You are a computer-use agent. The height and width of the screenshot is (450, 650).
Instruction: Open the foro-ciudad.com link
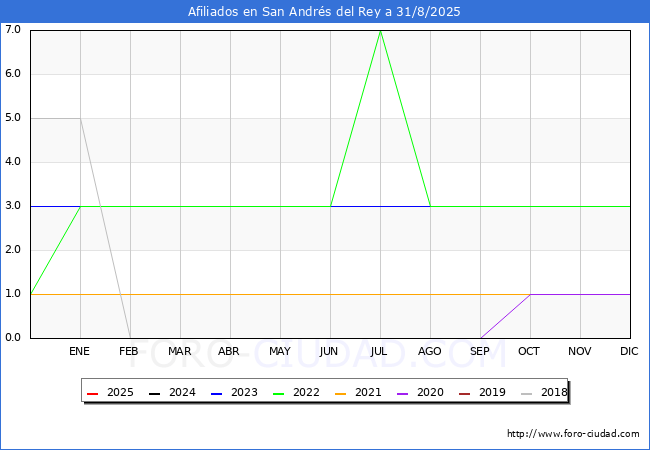(x=573, y=434)
